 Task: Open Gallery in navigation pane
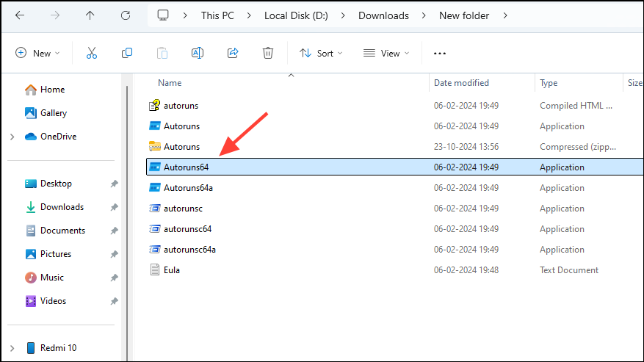coord(46,113)
